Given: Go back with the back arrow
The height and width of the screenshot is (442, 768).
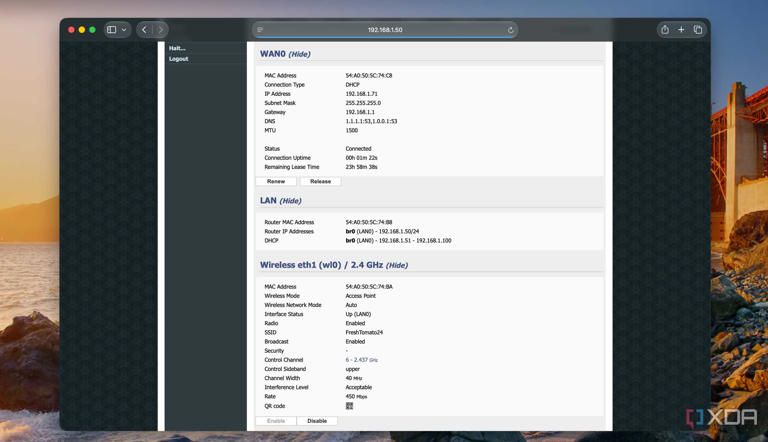Looking at the screenshot, I should (144, 30).
